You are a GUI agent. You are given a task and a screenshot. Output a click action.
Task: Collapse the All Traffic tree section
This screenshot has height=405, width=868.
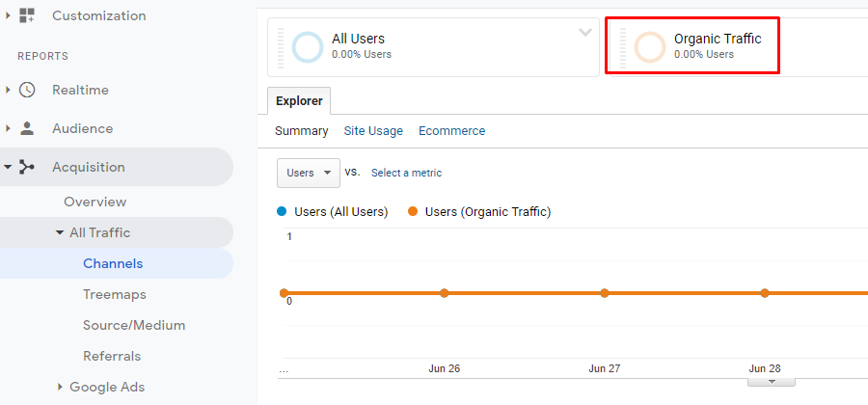(x=60, y=233)
